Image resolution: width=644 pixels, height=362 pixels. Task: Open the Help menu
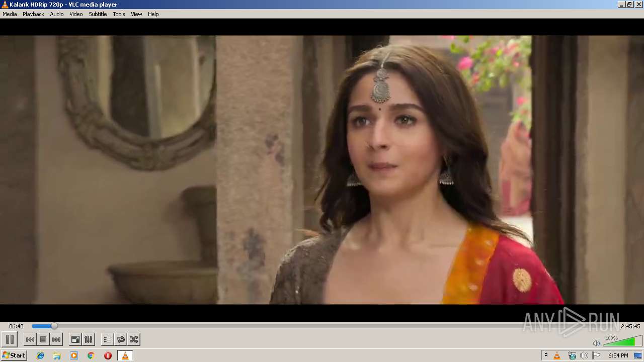click(153, 14)
